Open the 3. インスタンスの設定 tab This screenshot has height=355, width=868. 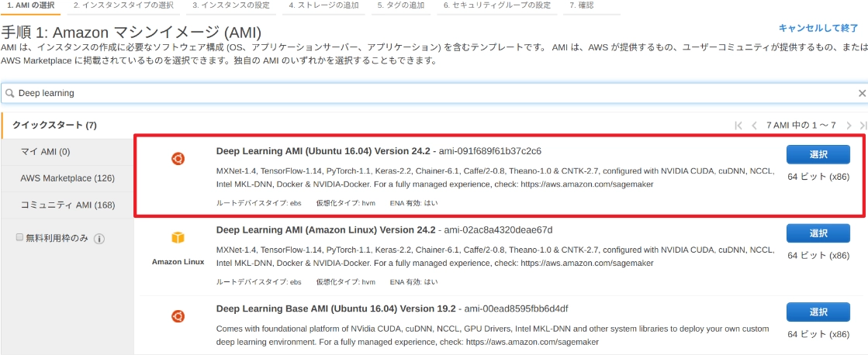point(231,5)
